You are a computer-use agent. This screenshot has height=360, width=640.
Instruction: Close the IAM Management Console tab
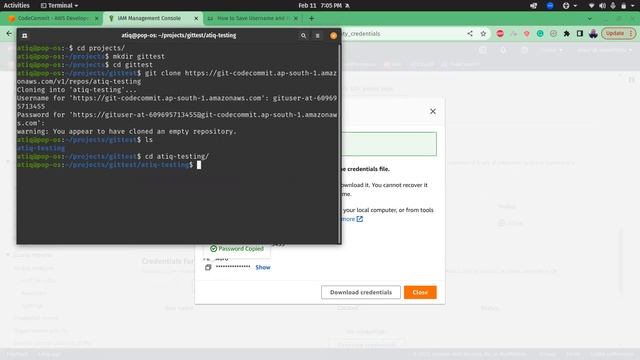[196, 18]
